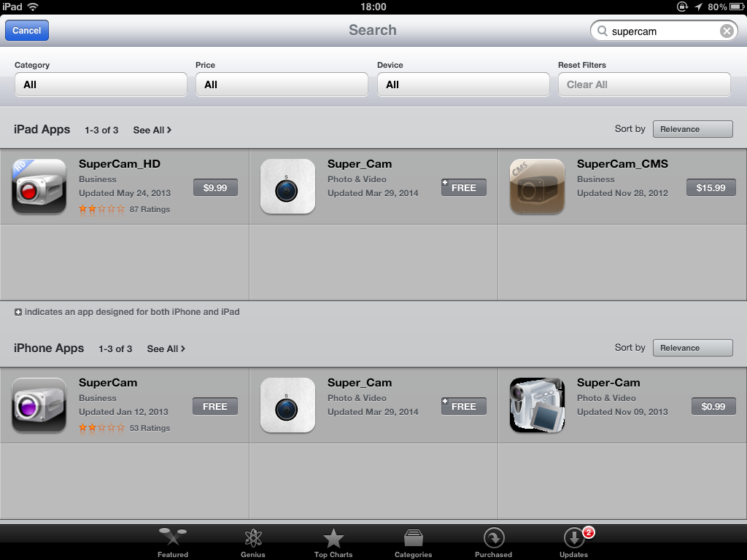Expand the Category filter dropdown
Screen dimensions: 747x560
tap(101, 85)
